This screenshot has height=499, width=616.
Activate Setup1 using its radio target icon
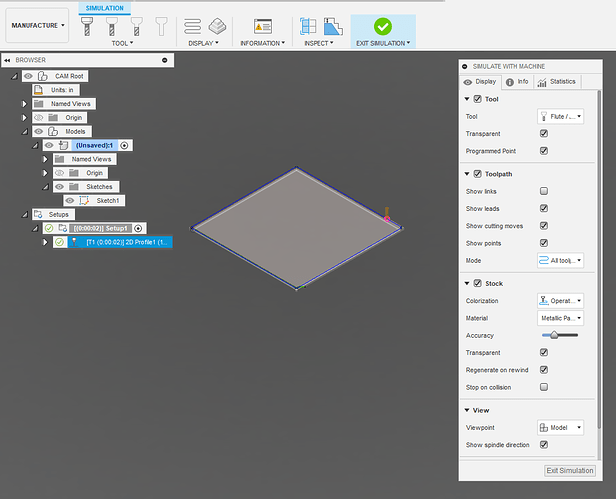click(138, 228)
